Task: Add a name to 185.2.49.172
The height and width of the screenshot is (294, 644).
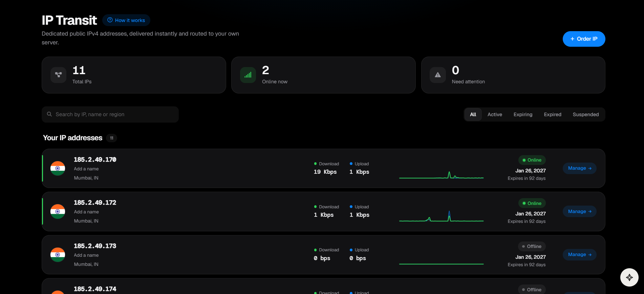Action: [86, 212]
